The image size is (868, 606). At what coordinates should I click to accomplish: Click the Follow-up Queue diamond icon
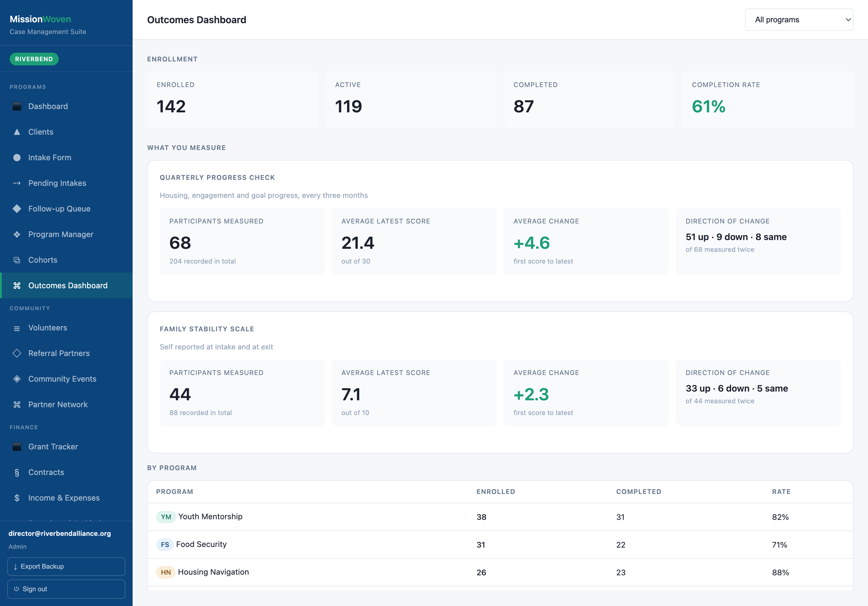(x=17, y=209)
